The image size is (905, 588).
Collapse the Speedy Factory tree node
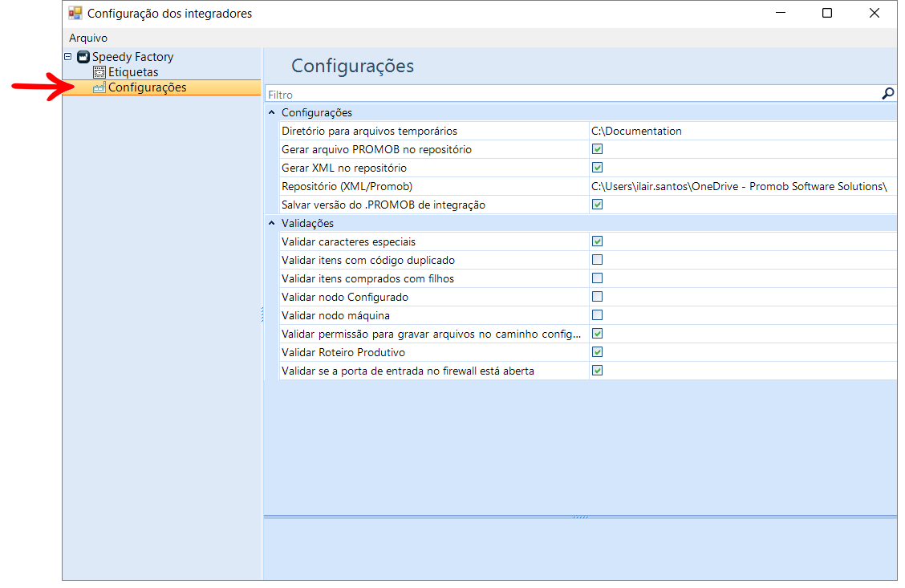pos(67,56)
